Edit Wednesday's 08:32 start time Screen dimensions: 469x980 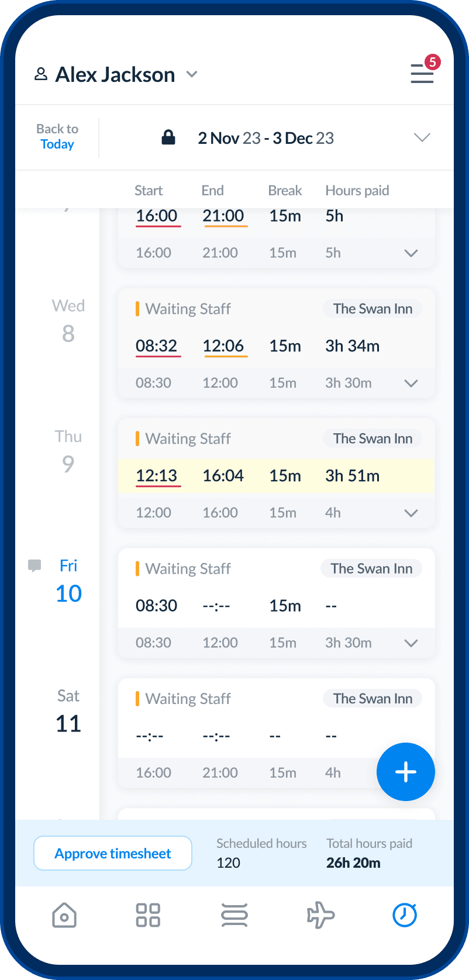tap(157, 346)
